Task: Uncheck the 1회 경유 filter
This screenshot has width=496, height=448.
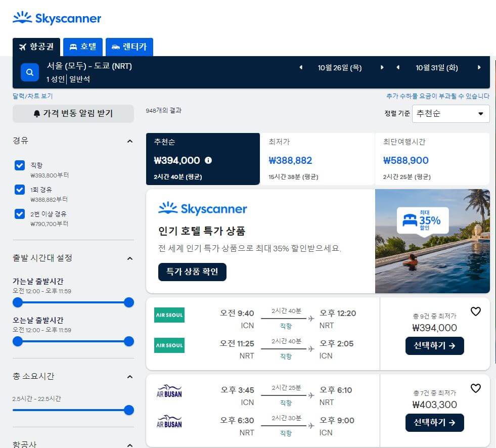Action: click(x=19, y=190)
